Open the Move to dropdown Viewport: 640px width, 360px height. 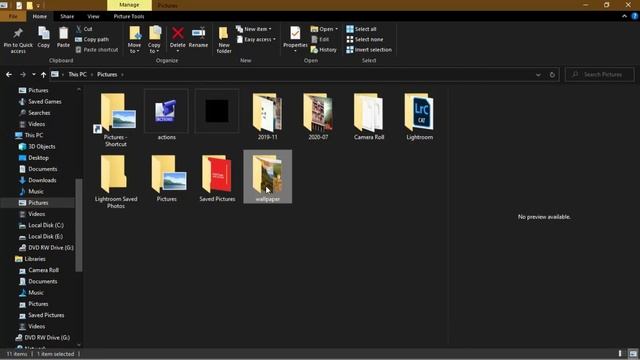(x=134, y=40)
